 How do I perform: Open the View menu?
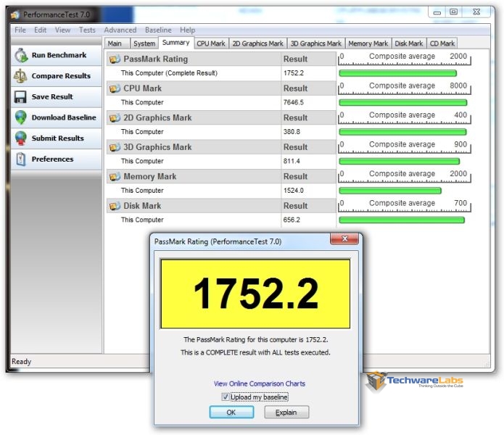62,30
